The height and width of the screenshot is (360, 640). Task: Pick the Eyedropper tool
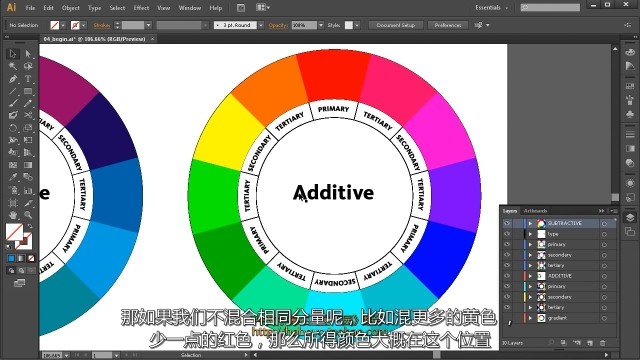[13, 177]
